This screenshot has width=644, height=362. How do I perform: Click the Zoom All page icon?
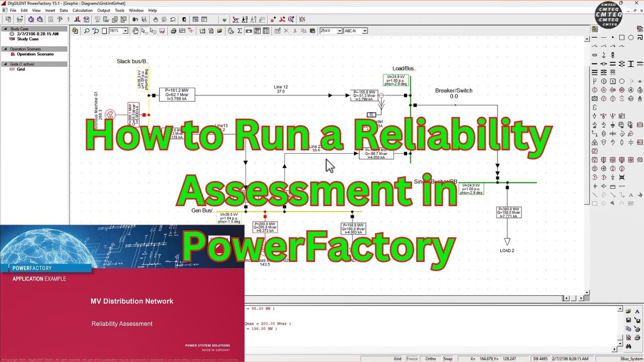click(x=104, y=31)
